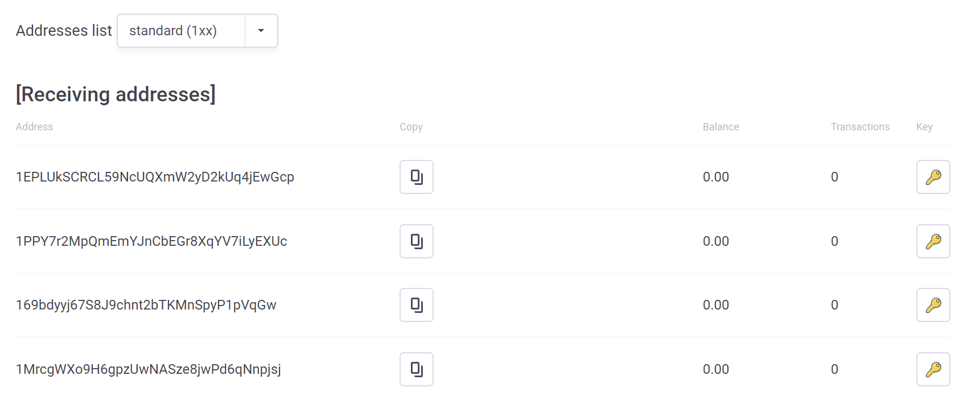The width and height of the screenshot is (980, 400).
Task: Show the key for the 1EPLUkSCRCL59 address
Action: point(933,177)
